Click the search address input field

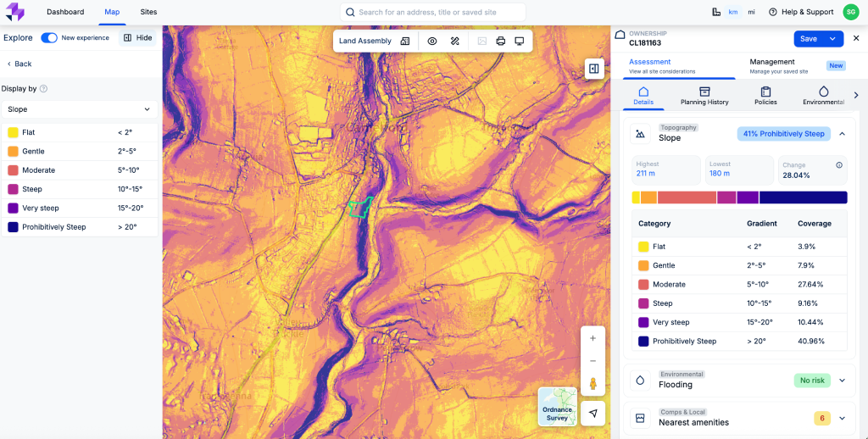[x=433, y=12]
